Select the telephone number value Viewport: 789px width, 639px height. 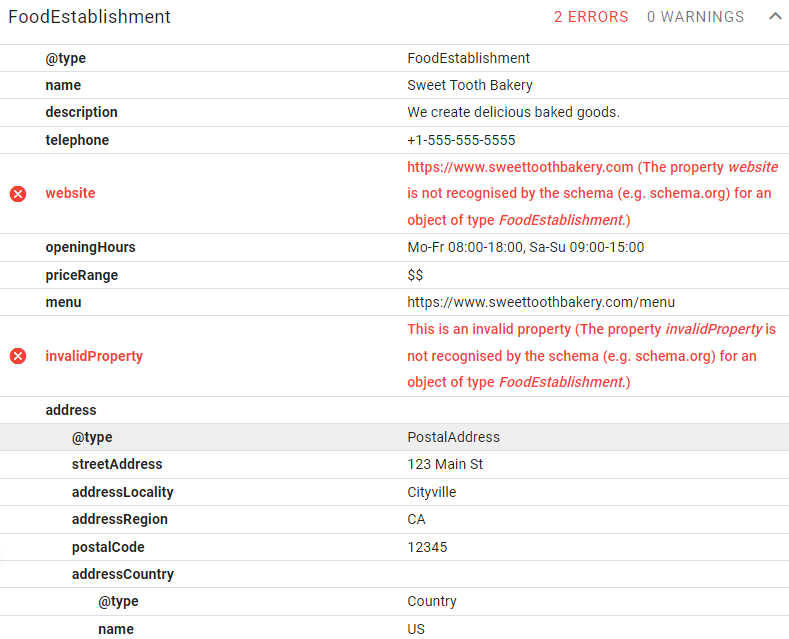click(461, 140)
